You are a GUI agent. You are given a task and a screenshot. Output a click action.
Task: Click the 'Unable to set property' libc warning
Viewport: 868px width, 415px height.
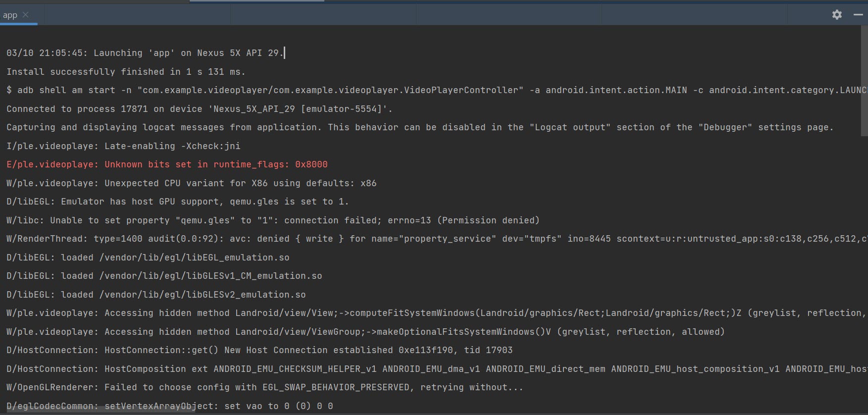tap(272, 220)
